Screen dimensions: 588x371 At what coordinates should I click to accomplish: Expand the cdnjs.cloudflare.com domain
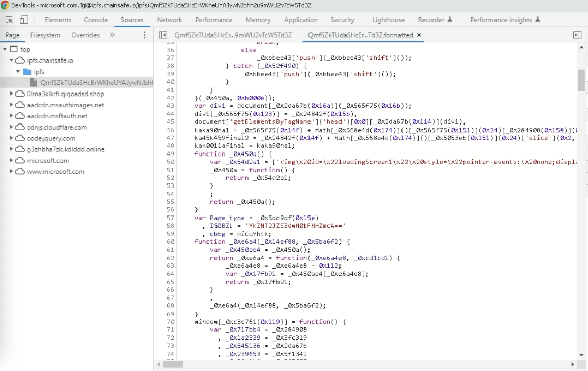pos(11,127)
